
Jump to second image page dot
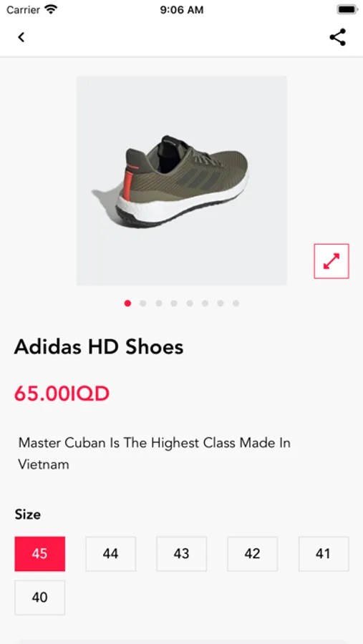143,303
